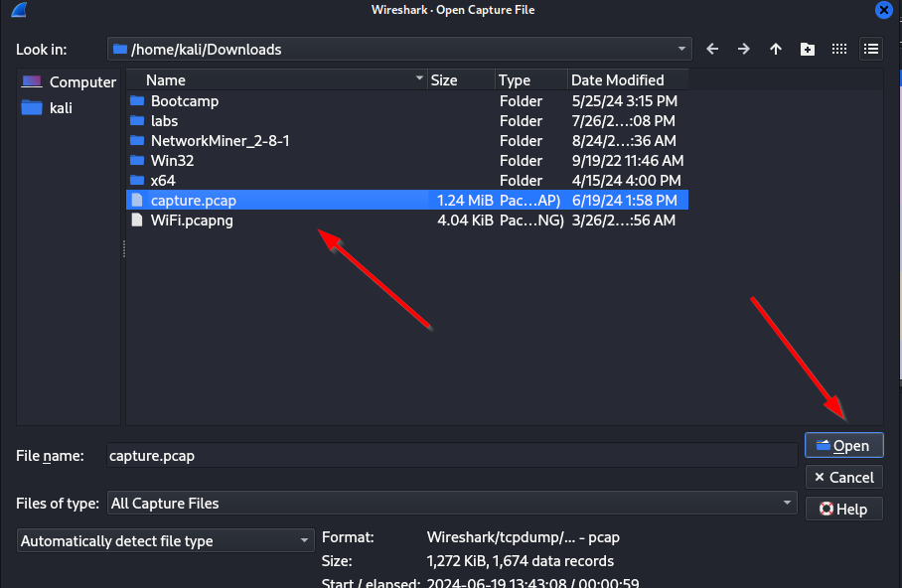Select the x64 folder name

tap(163, 181)
